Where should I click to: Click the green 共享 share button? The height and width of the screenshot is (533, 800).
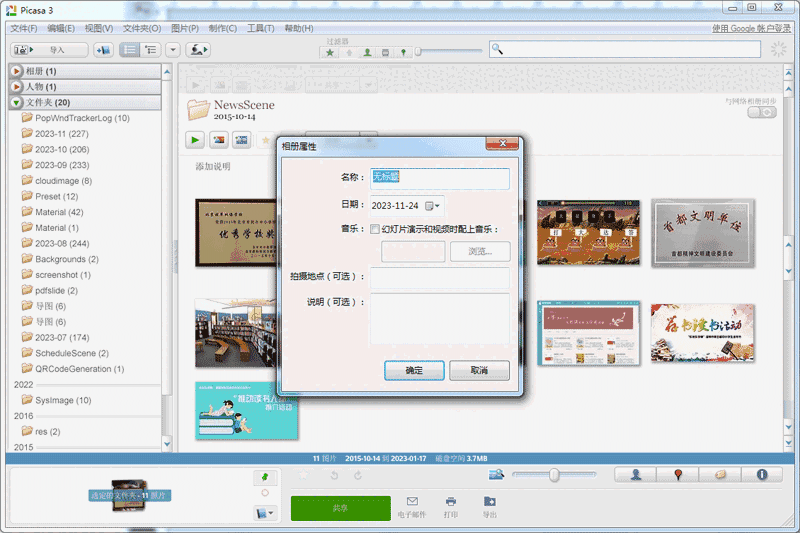tap(340, 508)
